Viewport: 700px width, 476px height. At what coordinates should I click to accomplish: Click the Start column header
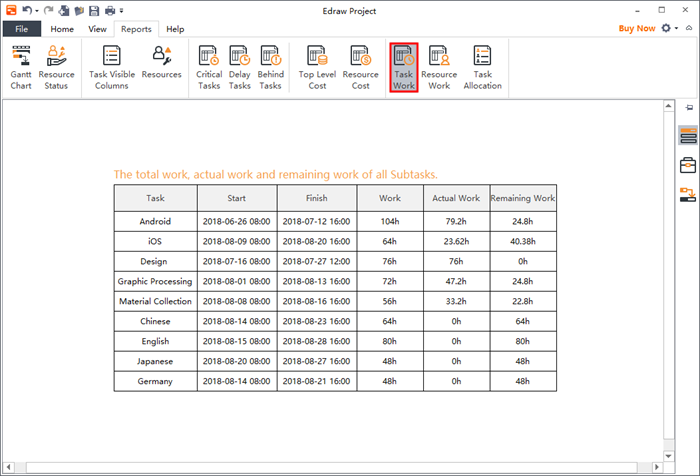(237, 198)
